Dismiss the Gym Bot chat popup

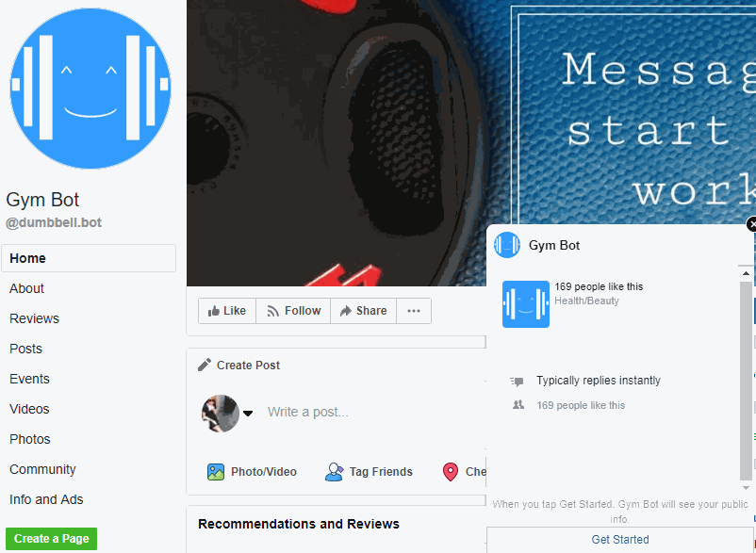coord(750,224)
